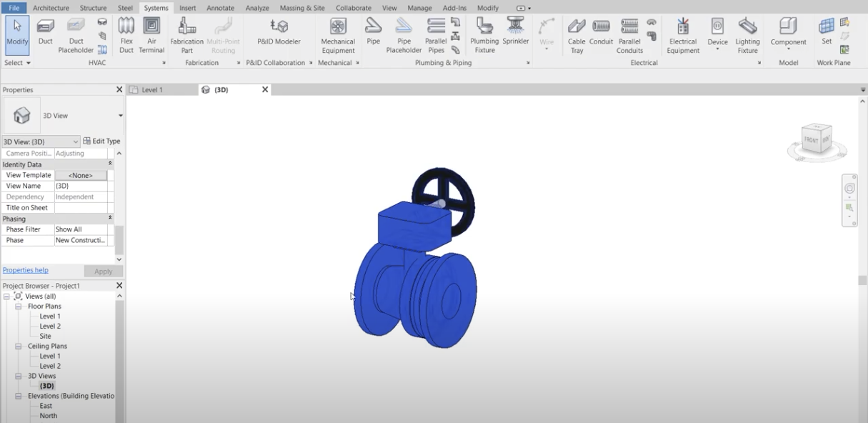Screen dimensions: 868x423
Task: Switch to the Architecture ribbon tab
Action: [51, 8]
